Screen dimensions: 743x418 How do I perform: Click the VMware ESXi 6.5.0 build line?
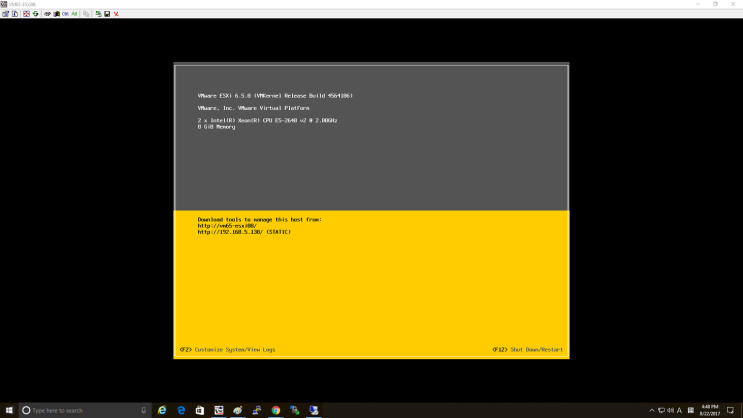(275, 96)
